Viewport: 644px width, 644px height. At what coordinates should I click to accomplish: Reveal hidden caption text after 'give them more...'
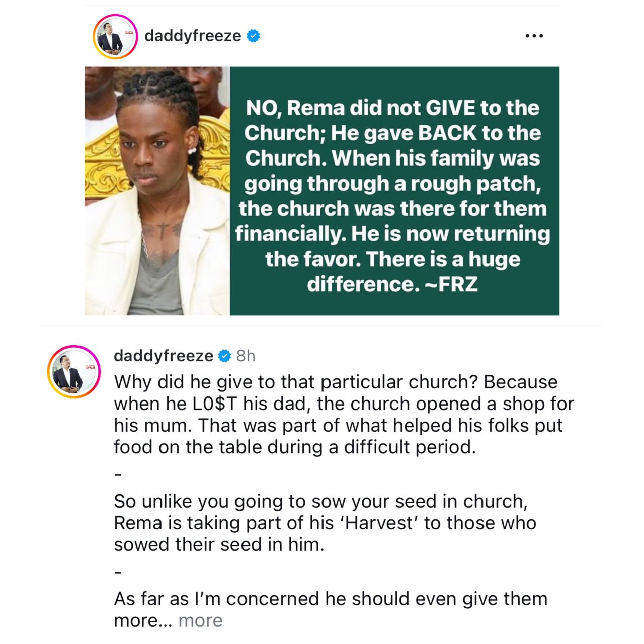pyautogui.click(x=200, y=620)
